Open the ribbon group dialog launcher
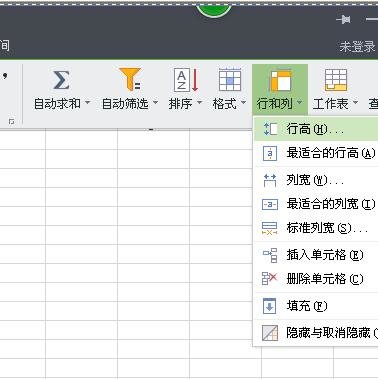378x379 pixels. (x=12, y=122)
